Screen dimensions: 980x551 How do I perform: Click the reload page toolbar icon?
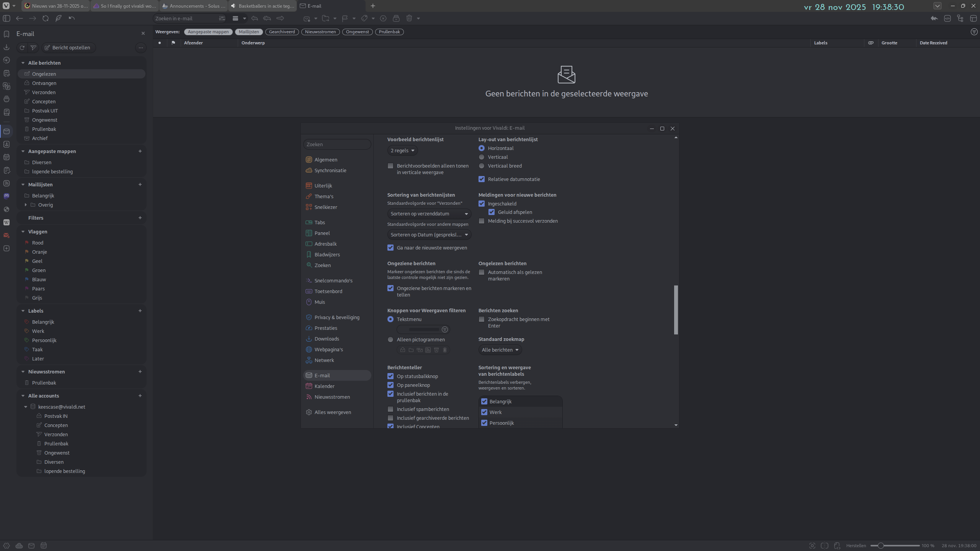coord(46,18)
